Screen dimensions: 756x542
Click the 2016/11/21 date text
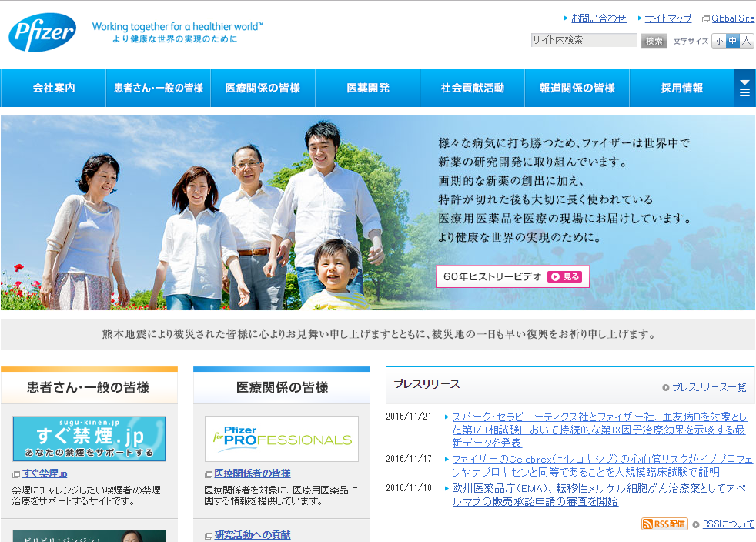(x=409, y=417)
